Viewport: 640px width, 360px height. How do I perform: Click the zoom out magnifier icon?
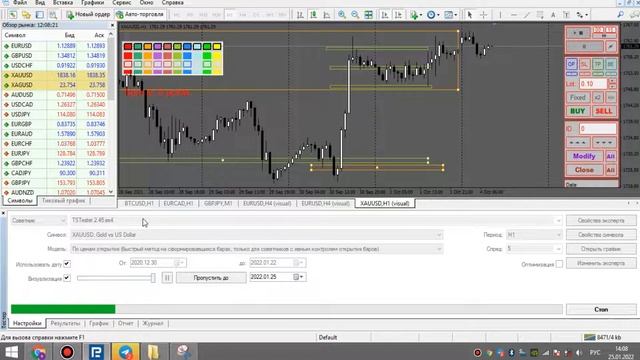355,15
